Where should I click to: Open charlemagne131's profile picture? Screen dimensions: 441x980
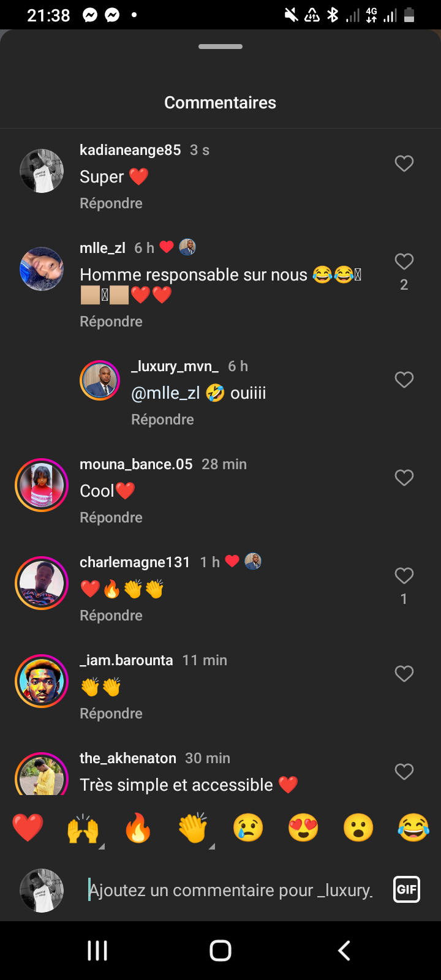[42, 583]
